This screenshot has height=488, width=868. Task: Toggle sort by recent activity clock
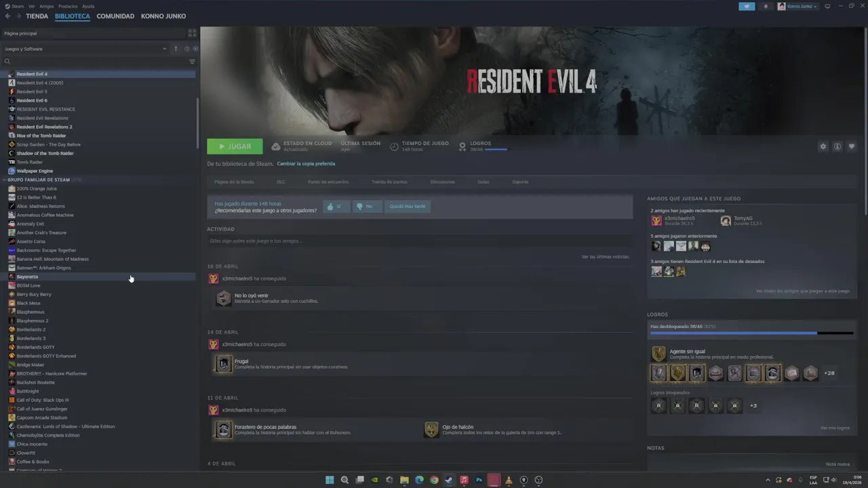coord(186,49)
